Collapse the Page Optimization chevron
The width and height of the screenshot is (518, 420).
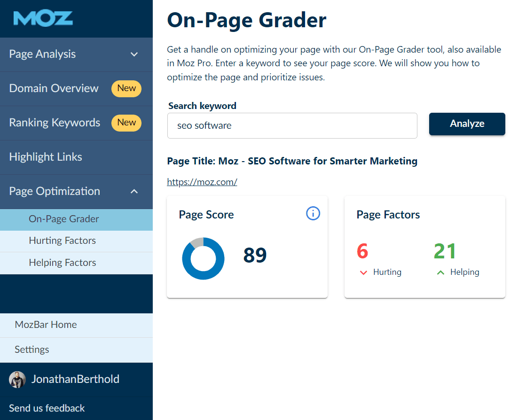[134, 192]
